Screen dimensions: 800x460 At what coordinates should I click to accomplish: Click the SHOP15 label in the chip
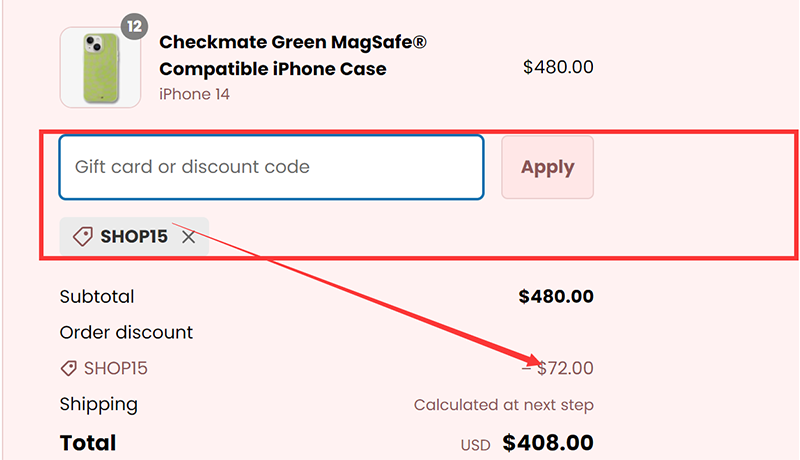coord(134,237)
